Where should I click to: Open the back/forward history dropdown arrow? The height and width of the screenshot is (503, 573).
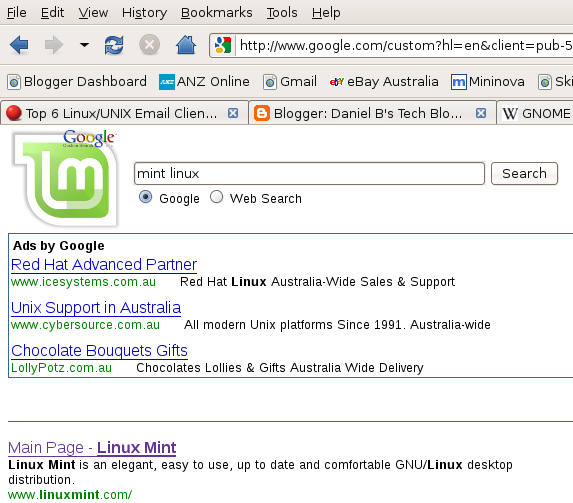(84, 45)
